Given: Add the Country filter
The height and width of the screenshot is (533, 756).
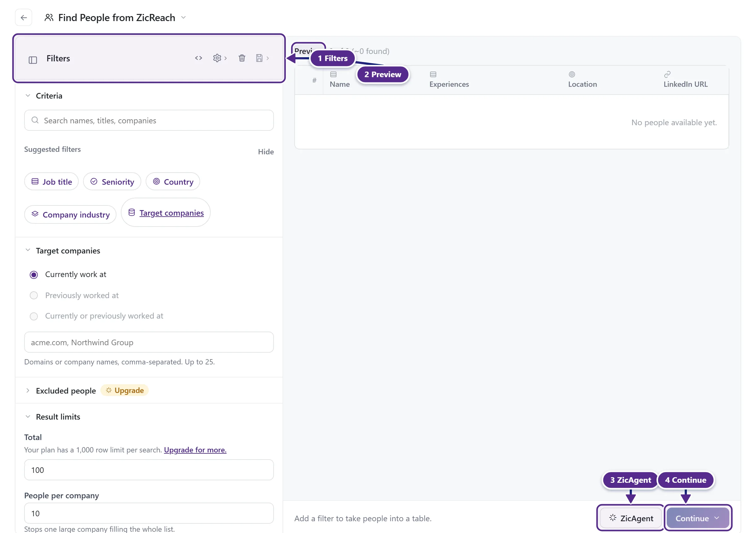Looking at the screenshot, I should [173, 182].
